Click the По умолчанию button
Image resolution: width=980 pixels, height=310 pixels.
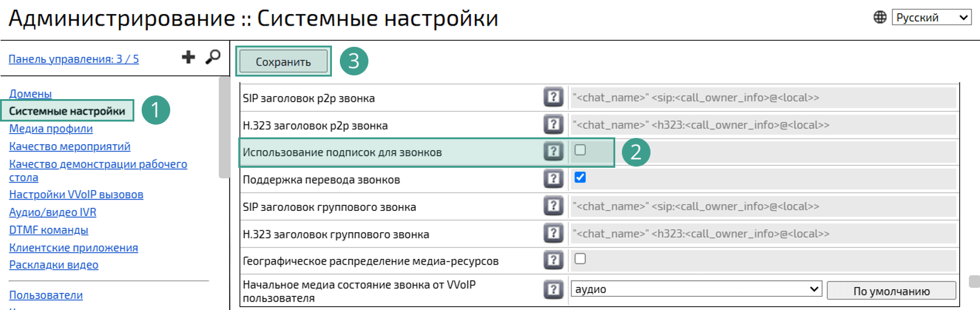tap(891, 291)
